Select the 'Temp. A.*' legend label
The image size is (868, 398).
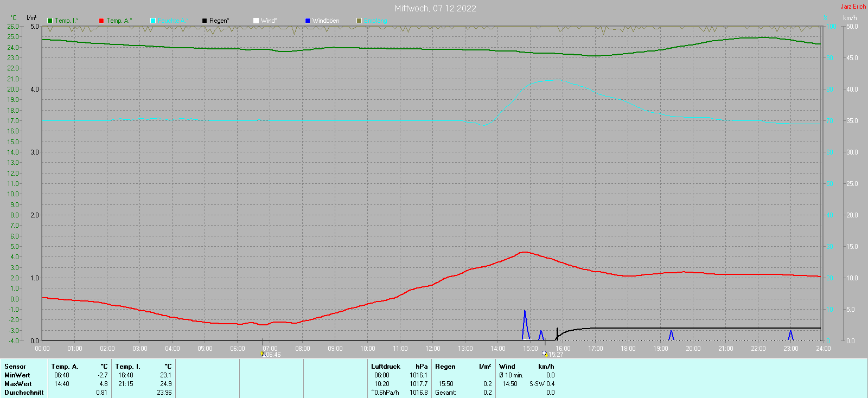coord(119,21)
